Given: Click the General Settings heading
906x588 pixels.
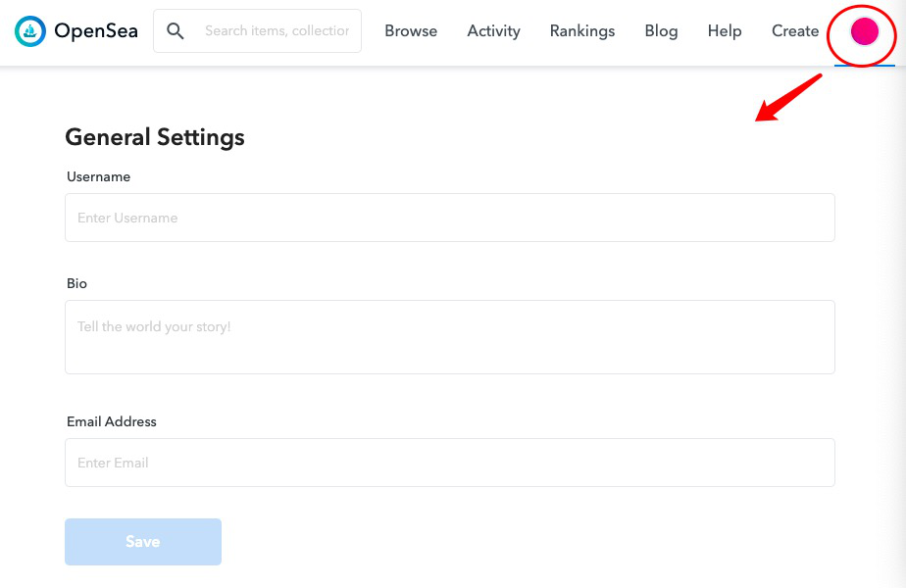Looking at the screenshot, I should coord(155,137).
